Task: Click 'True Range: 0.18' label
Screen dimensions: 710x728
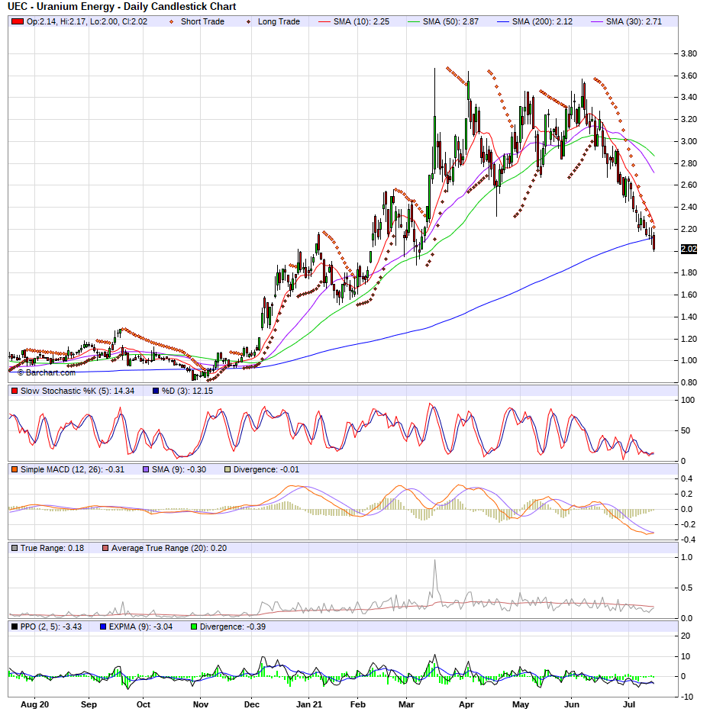Action: point(52,548)
